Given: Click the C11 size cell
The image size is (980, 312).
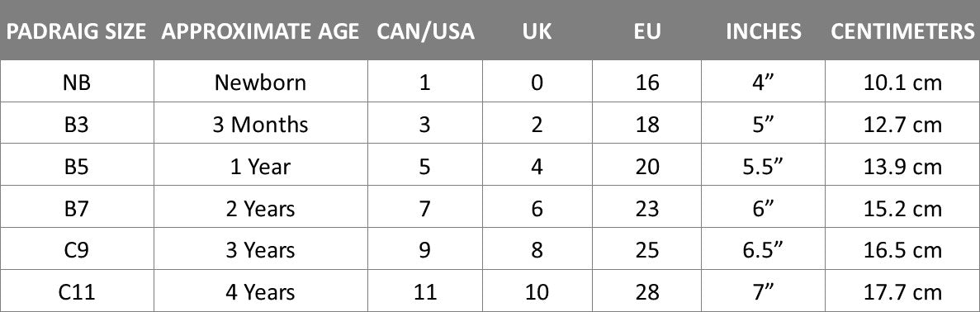Looking at the screenshot, I should [77, 292].
